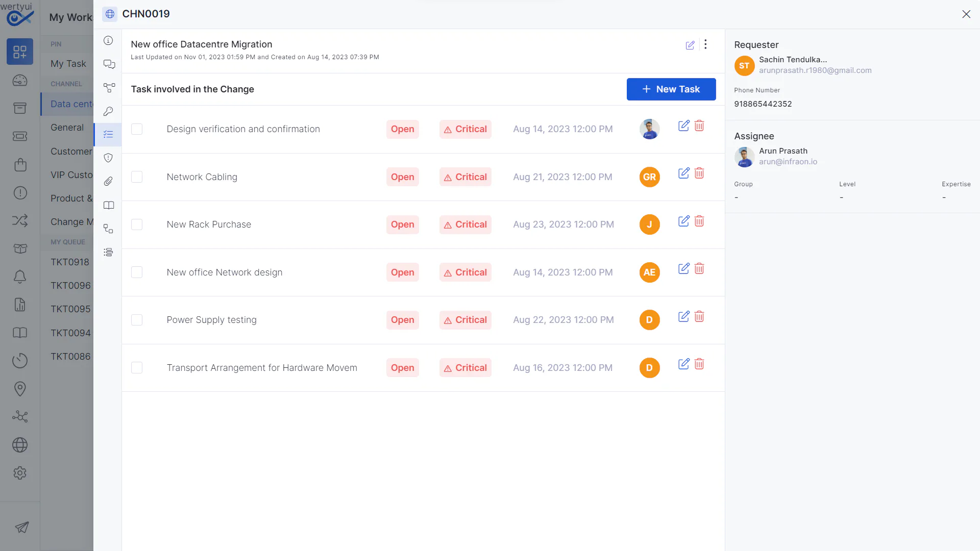Open the Network Cabling task name

pos(202,177)
